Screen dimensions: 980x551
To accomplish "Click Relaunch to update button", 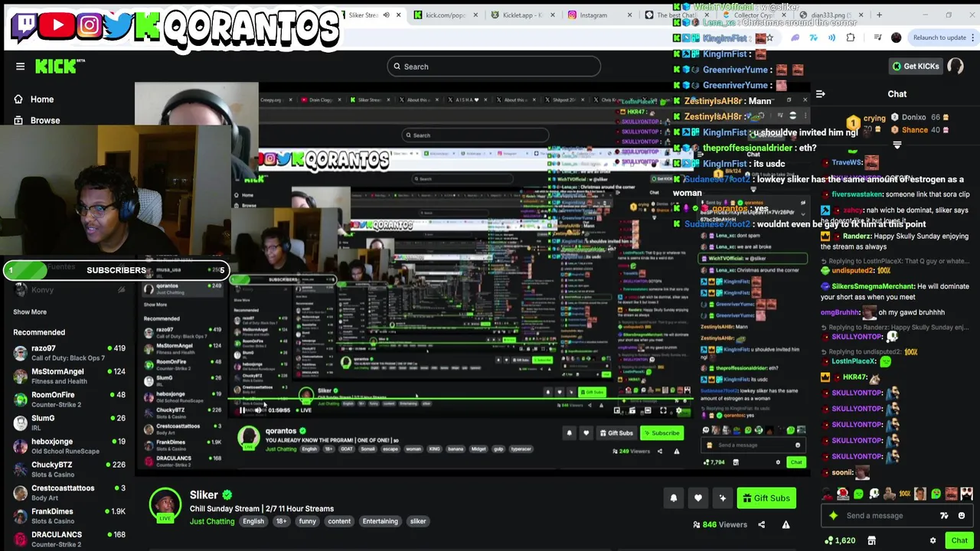I will coord(939,37).
